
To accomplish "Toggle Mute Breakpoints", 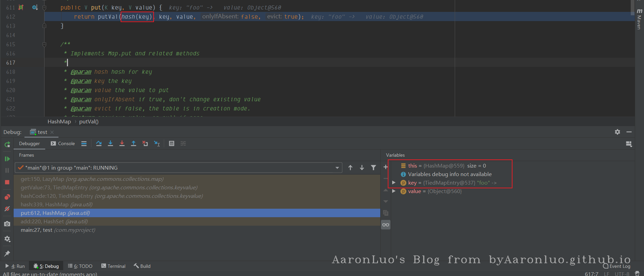I will tap(7, 209).
